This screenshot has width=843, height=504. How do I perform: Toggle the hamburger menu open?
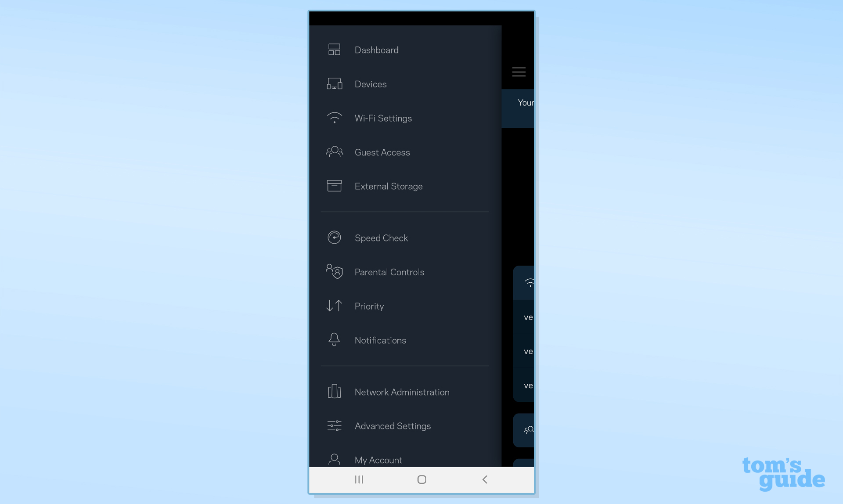click(518, 72)
